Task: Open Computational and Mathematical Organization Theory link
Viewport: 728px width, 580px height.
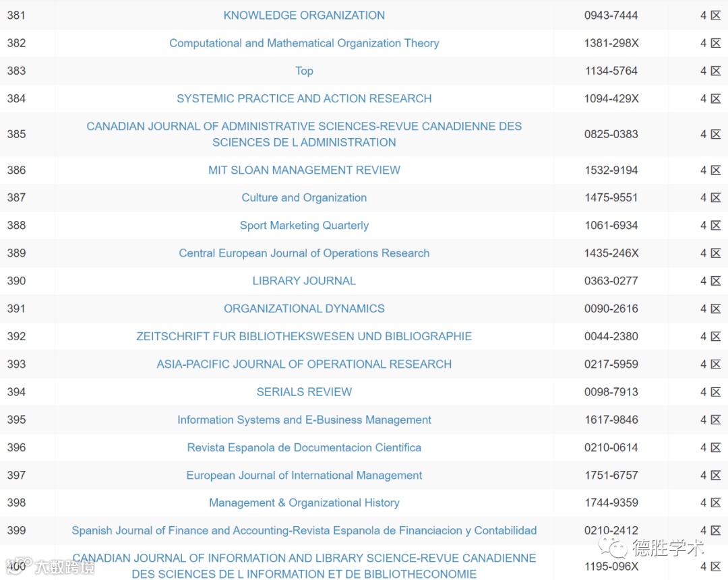Action: click(304, 43)
